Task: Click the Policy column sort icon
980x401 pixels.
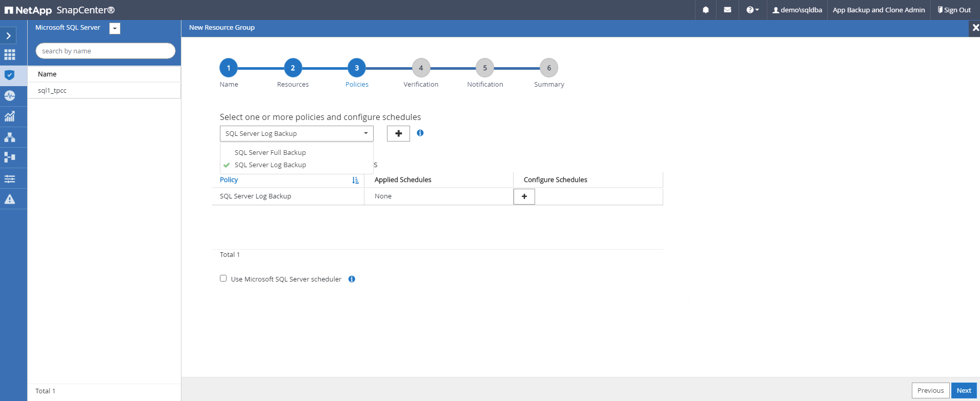Action: coord(355,180)
